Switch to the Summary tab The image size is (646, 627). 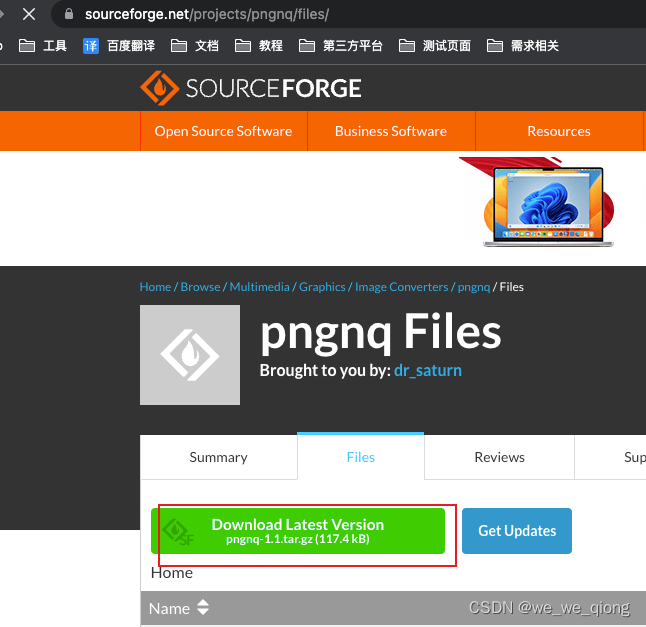point(218,457)
